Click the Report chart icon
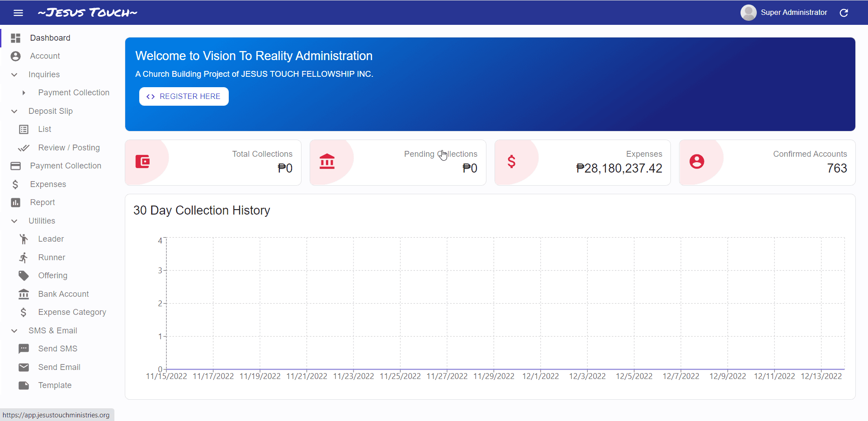This screenshot has height=421, width=868. (16, 202)
